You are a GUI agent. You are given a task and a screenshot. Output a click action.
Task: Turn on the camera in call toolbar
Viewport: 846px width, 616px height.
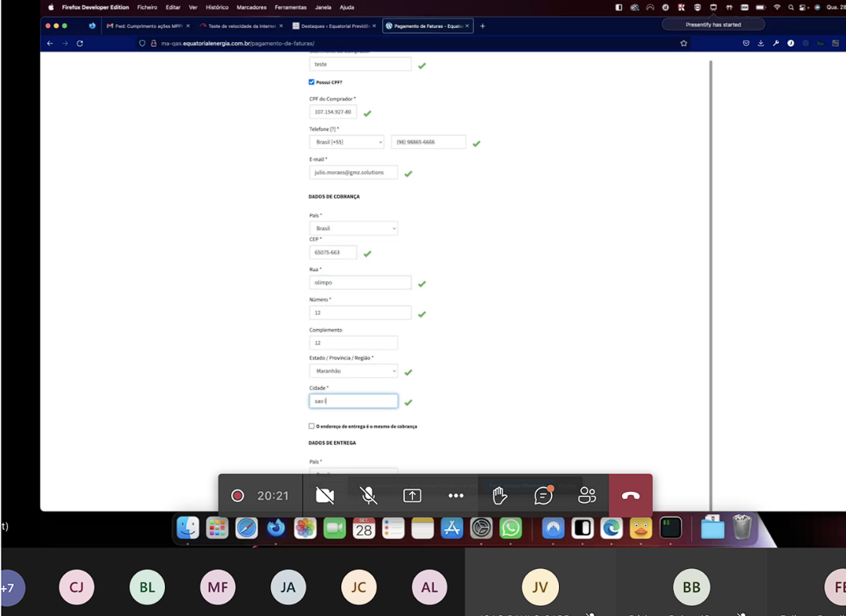(x=325, y=496)
